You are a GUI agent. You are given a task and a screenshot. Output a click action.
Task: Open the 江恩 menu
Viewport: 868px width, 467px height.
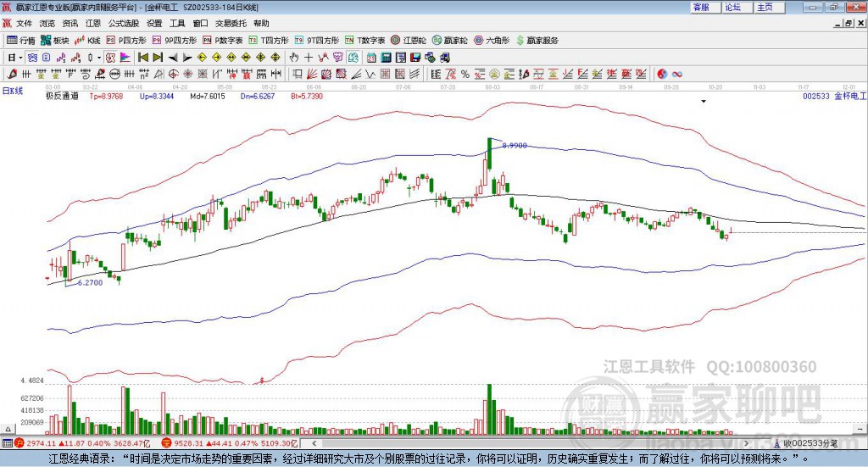(x=93, y=23)
